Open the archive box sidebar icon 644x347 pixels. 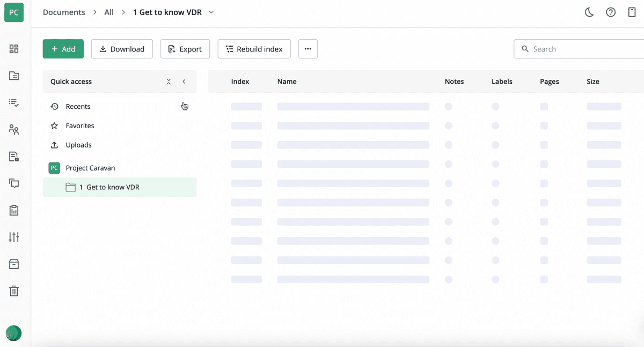14,264
